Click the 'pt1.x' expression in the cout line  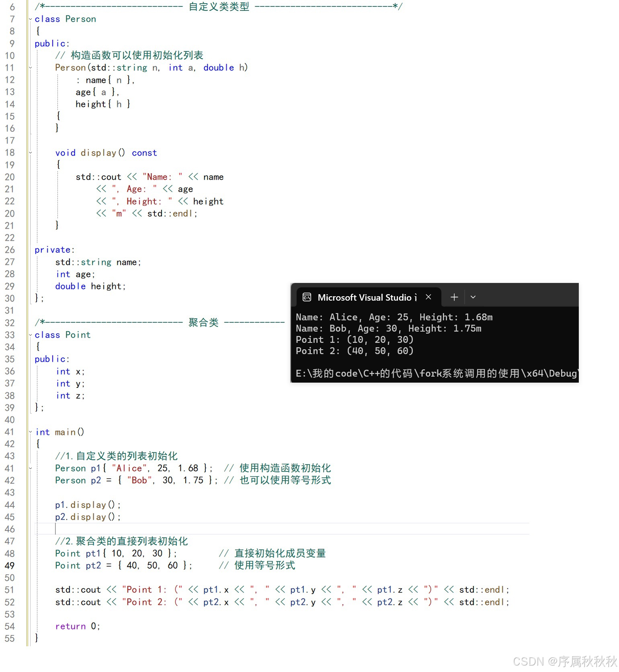tap(216, 590)
